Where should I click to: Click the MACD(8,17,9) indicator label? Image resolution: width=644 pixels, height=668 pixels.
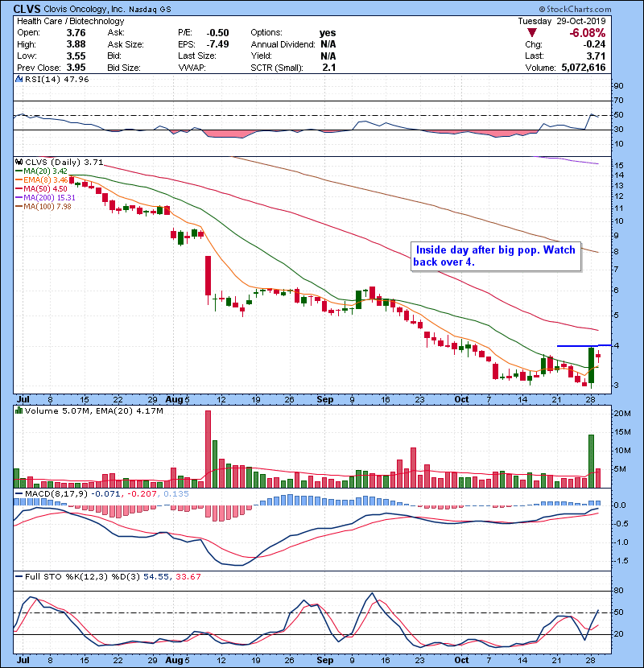57,494
